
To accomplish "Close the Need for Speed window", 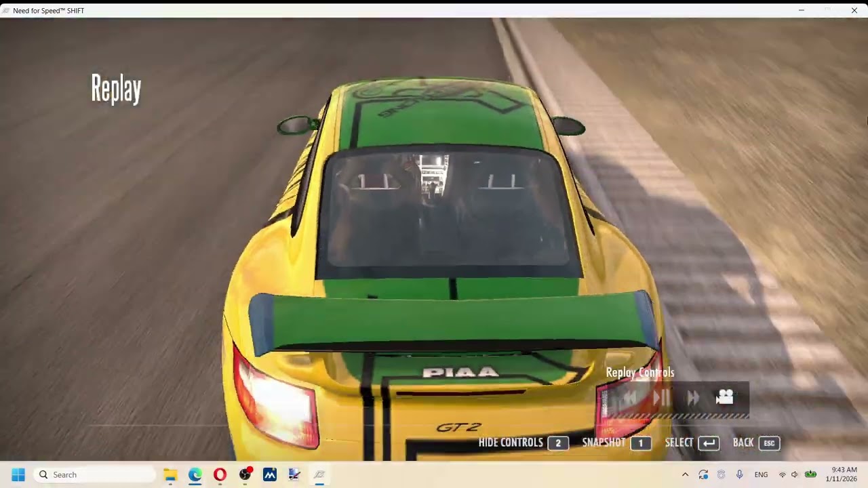I will coord(854,11).
